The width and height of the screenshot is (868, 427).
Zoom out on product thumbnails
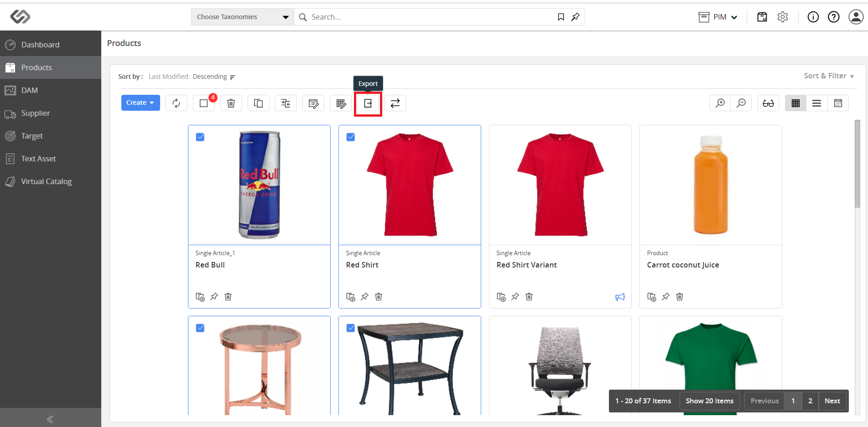741,103
